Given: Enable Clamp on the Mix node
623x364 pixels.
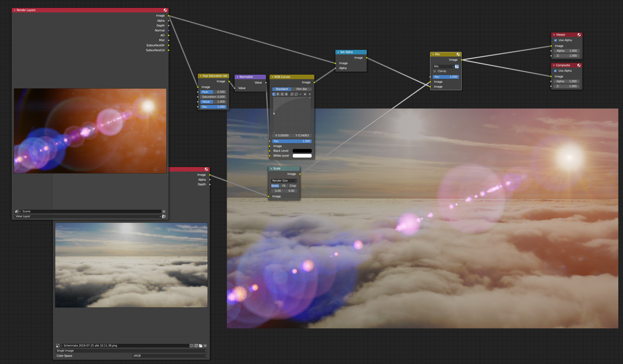Looking at the screenshot, I should pos(434,71).
